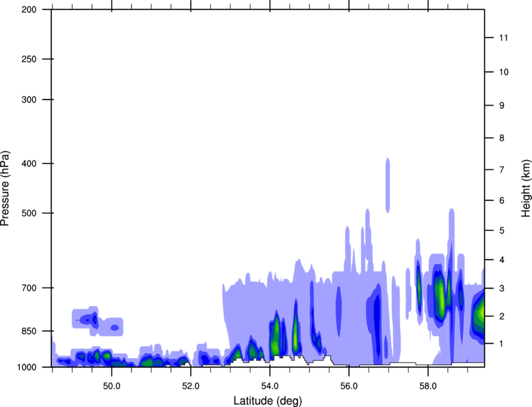
Task: Pick the 2 km height label
Action: pos(501,316)
